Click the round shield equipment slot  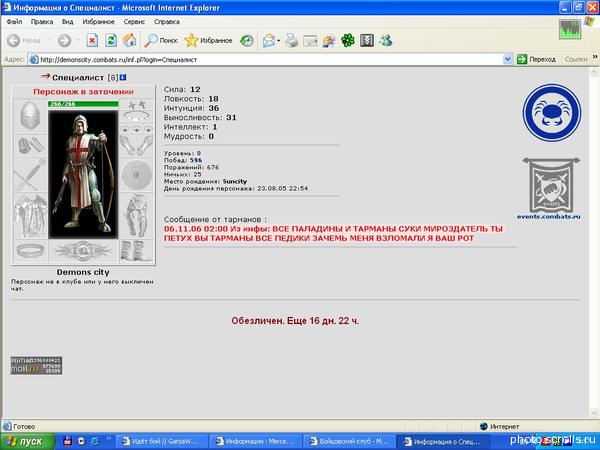(137, 174)
